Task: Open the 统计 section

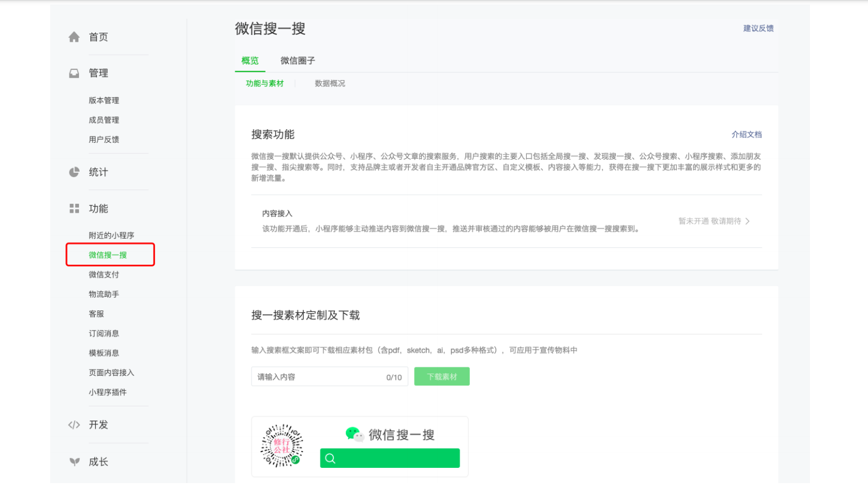Action: pyautogui.click(x=98, y=172)
